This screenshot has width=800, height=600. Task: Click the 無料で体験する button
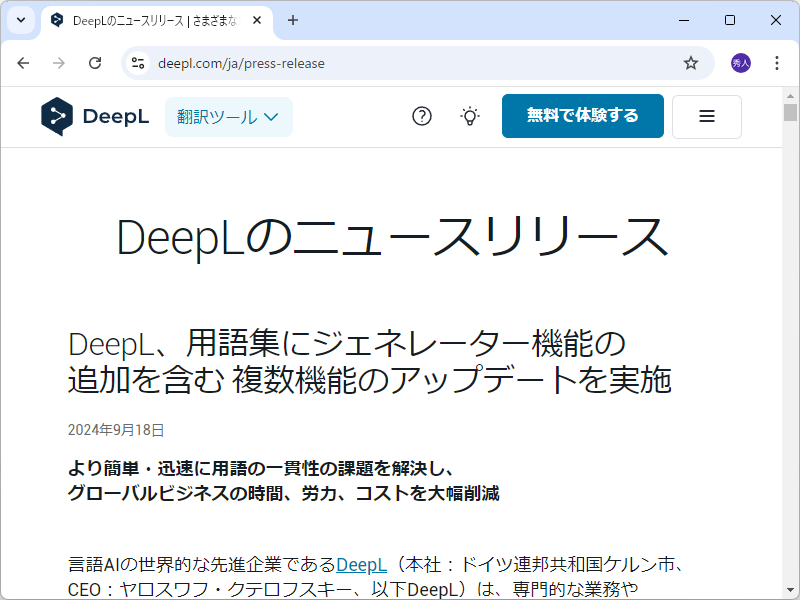[582, 116]
